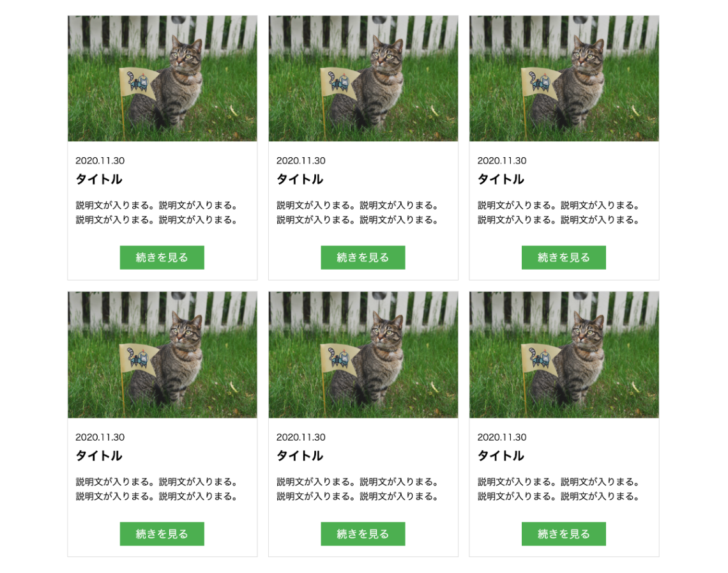
Task: Select the タイトル heading in bottom-middle card
Action: click(300, 455)
